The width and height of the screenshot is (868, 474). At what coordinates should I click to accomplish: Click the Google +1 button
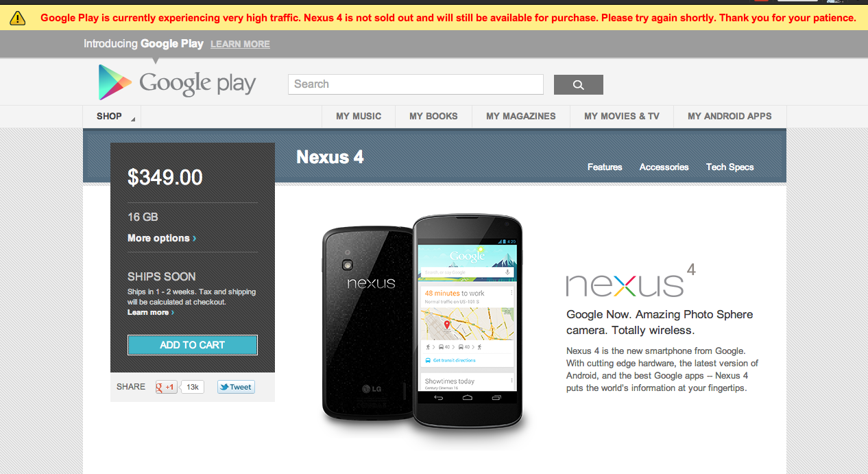point(167,387)
